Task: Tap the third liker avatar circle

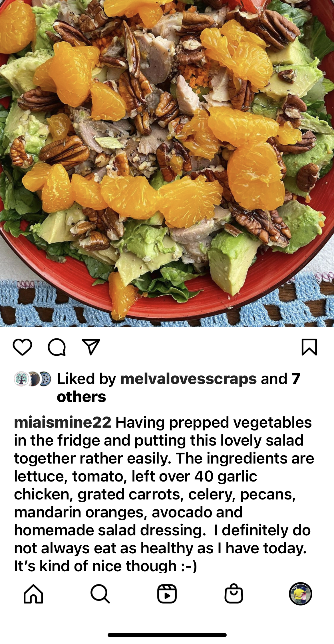Action: click(x=45, y=379)
